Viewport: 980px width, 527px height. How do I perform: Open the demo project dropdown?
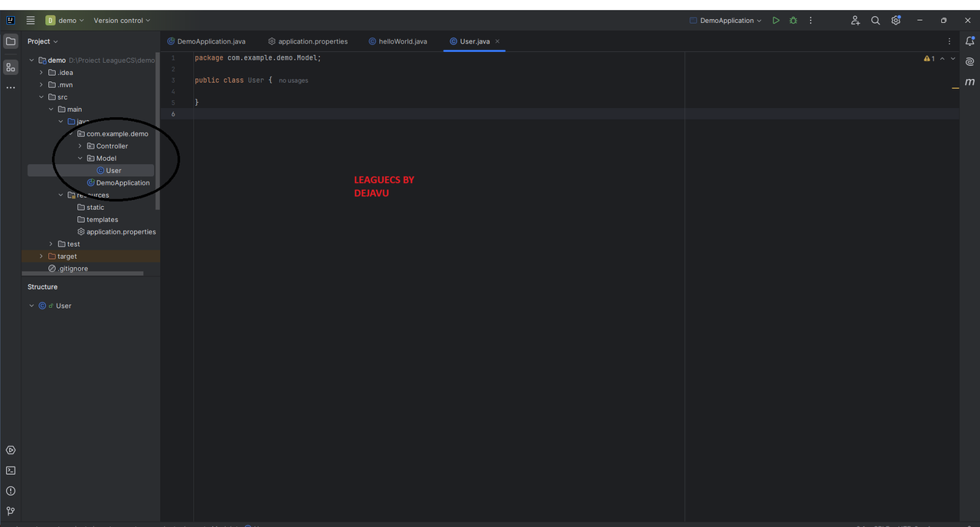click(65, 21)
